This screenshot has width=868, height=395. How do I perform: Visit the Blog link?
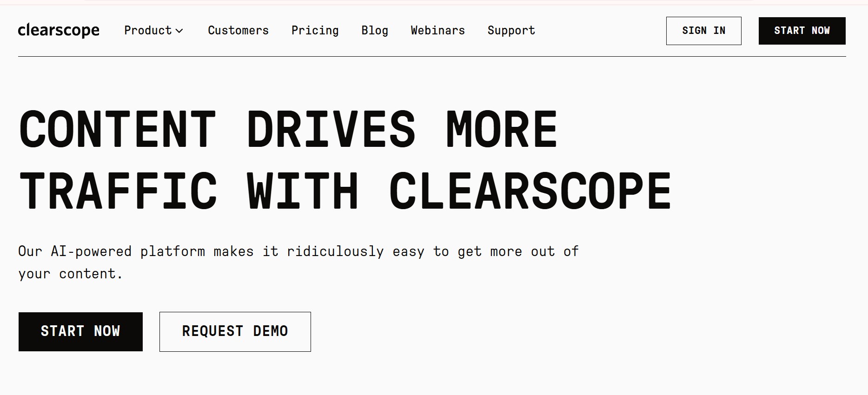point(375,31)
